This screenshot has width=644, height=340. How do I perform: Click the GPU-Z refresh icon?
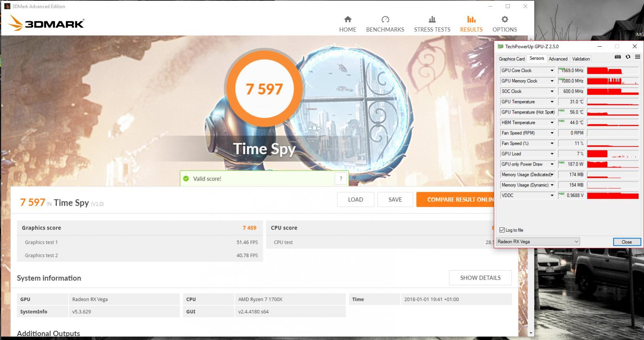628,57
